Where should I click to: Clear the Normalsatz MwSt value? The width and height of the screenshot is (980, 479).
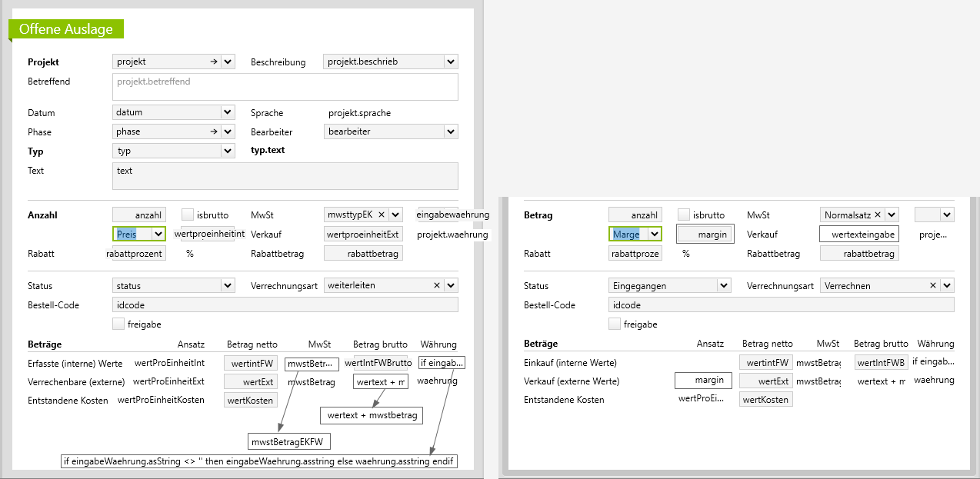tap(877, 215)
